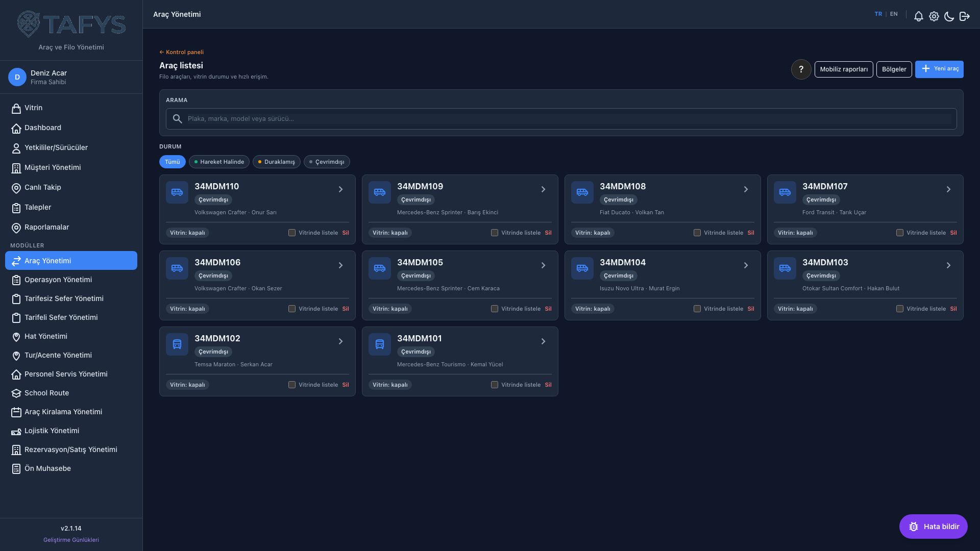Check 'Vitrinde listele' for 34MDM110
980x551 pixels.
(292, 233)
